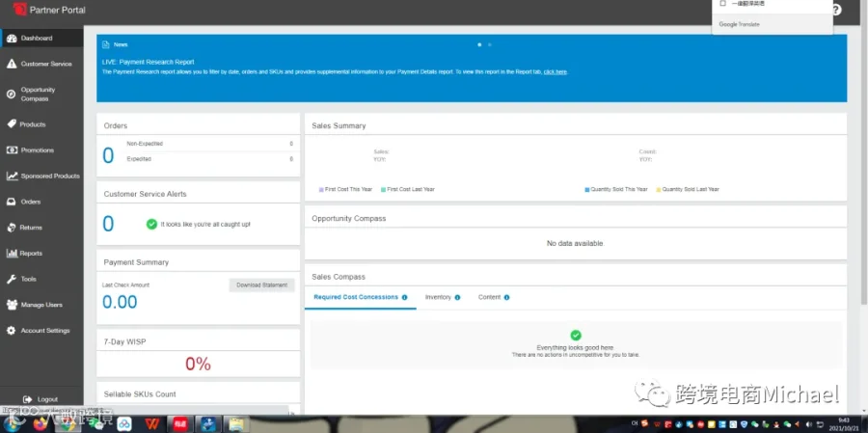The width and height of the screenshot is (868, 433).
Task: Open the Opportunity Compass sidebar item
Action: [41, 95]
